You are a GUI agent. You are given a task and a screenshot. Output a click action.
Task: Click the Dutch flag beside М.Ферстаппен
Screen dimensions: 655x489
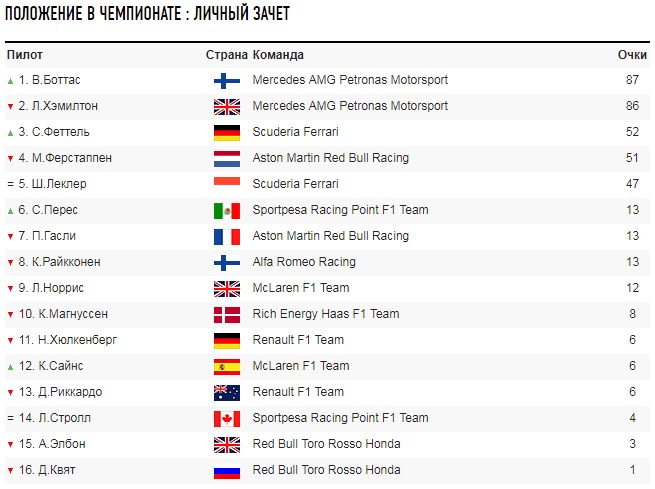coord(227,159)
